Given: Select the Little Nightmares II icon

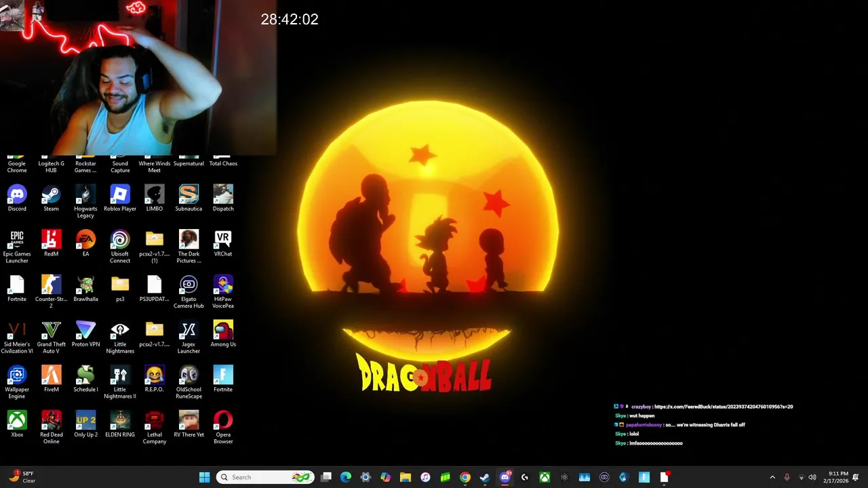Looking at the screenshot, I should point(120,383).
